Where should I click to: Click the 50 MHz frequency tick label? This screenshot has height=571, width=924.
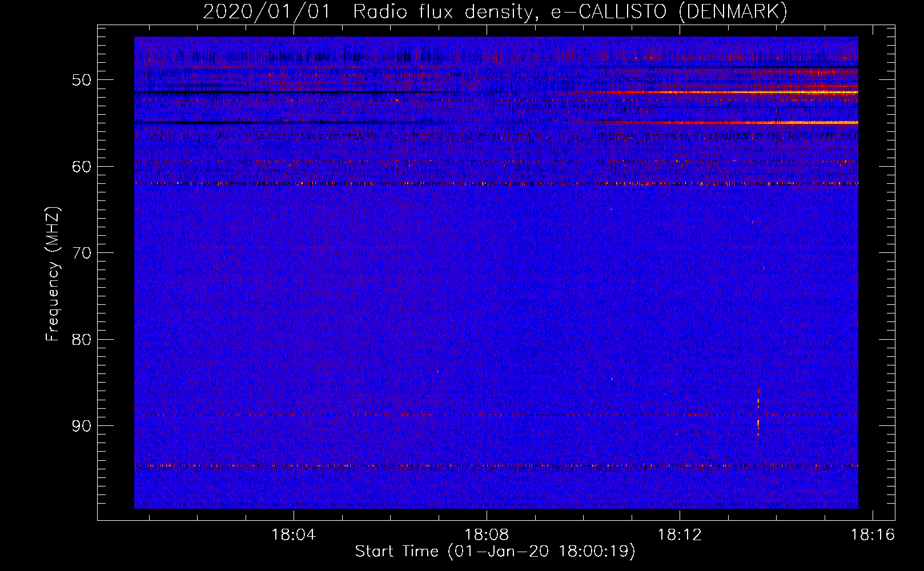81,80
